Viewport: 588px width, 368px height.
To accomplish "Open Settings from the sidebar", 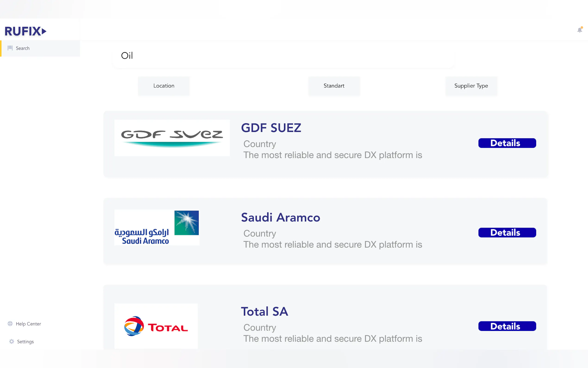I will coord(25,342).
